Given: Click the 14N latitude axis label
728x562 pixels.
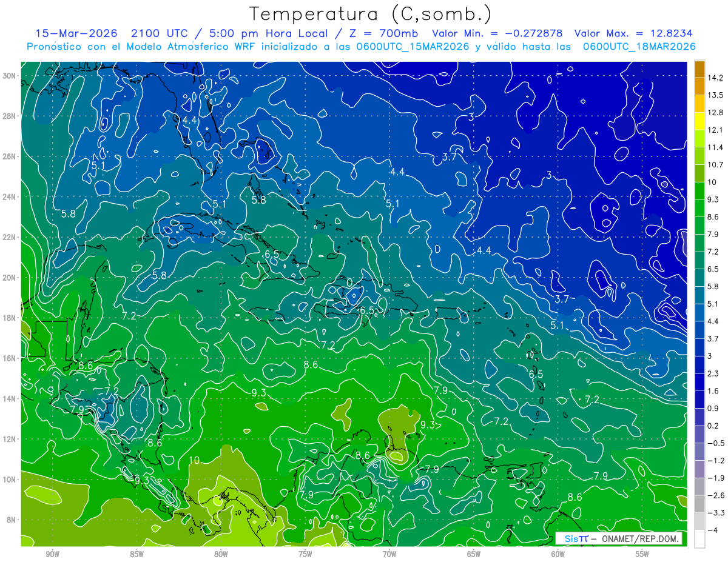Looking at the screenshot, I should pyautogui.click(x=10, y=399).
